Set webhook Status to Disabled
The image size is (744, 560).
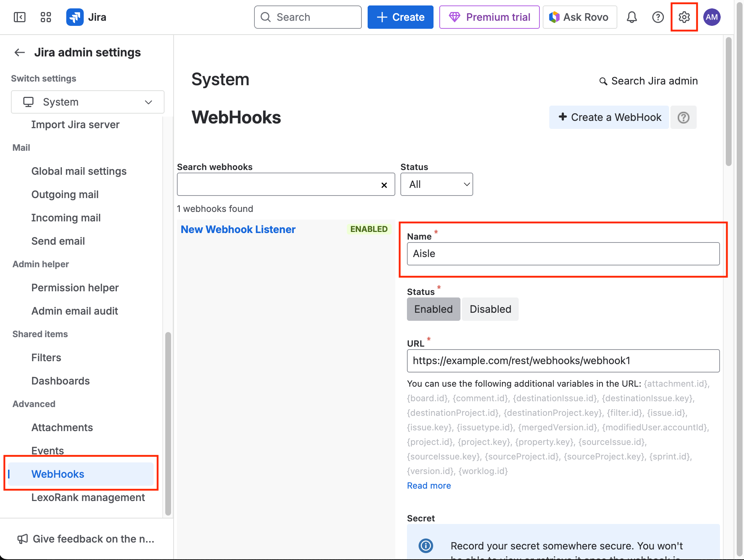490,309
